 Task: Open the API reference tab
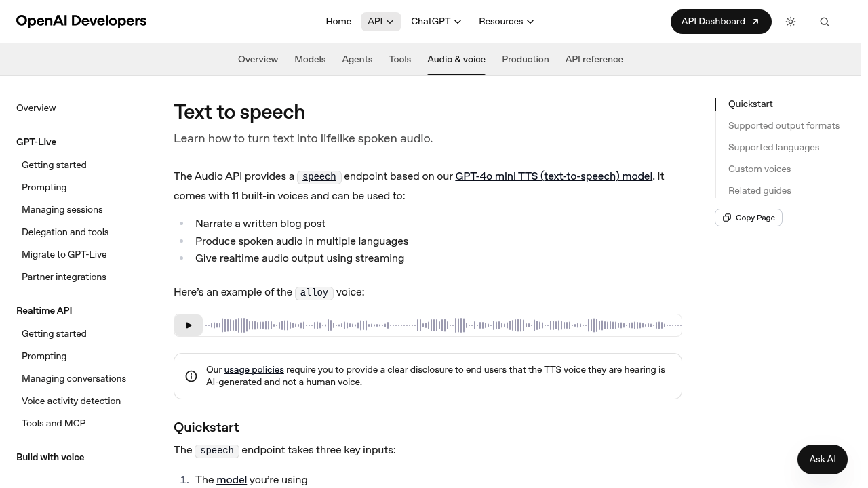point(594,60)
